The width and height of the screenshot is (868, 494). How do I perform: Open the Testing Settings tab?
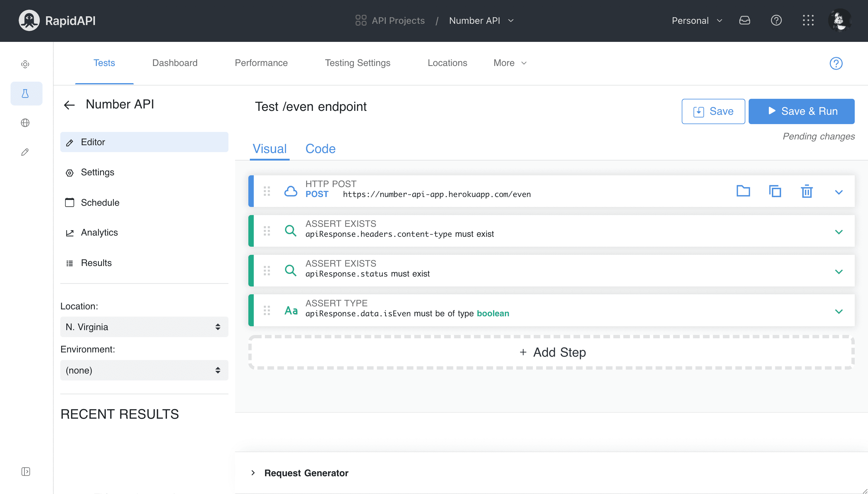pyautogui.click(x=357, y=63)
